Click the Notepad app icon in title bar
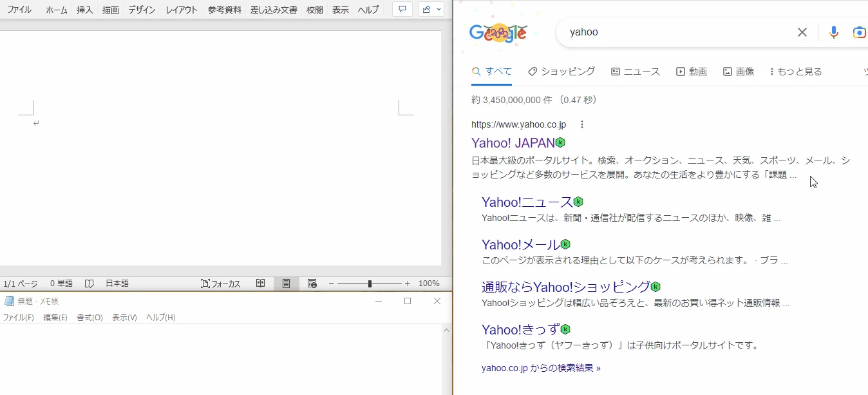This screenshot has height=395, width=868. 9,301
